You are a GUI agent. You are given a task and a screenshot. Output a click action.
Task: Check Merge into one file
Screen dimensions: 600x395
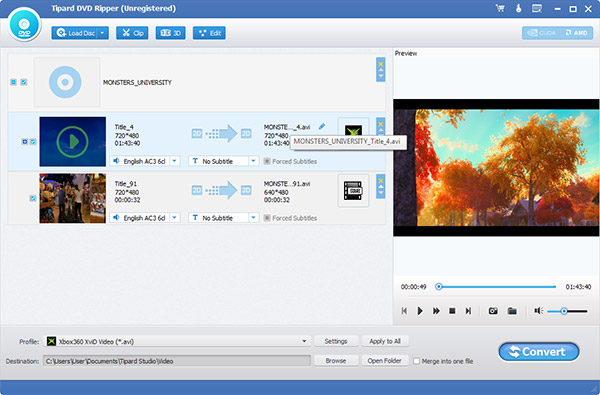pyautogui.click(x=417, y=361)
